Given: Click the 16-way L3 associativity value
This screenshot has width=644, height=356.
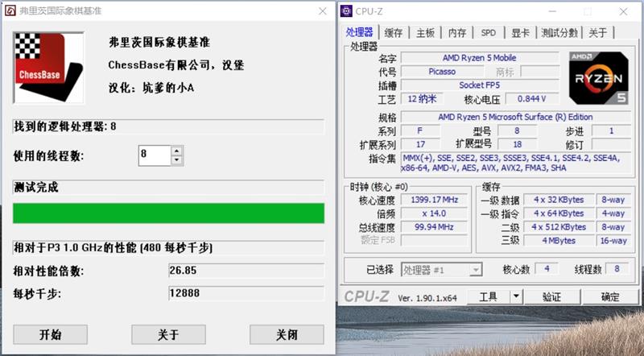Looking at the screenshot, I should [x=613, y=241].
